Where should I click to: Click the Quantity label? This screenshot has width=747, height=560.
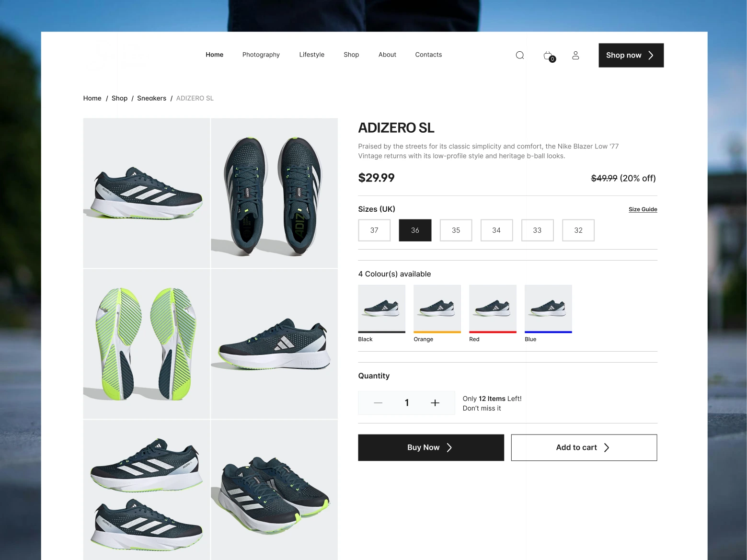[x=374, y=376]
